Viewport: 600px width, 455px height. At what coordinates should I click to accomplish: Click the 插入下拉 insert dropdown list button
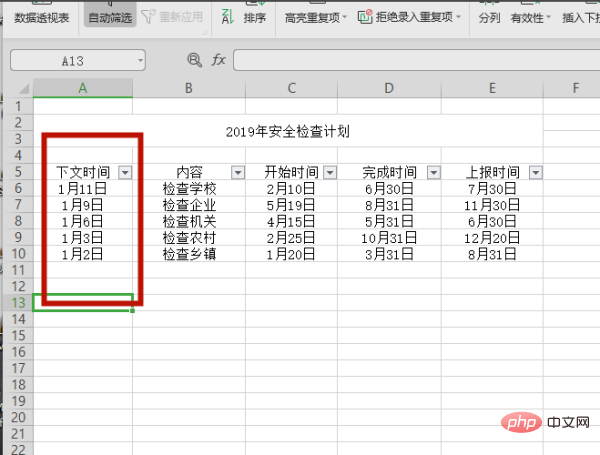580,18
